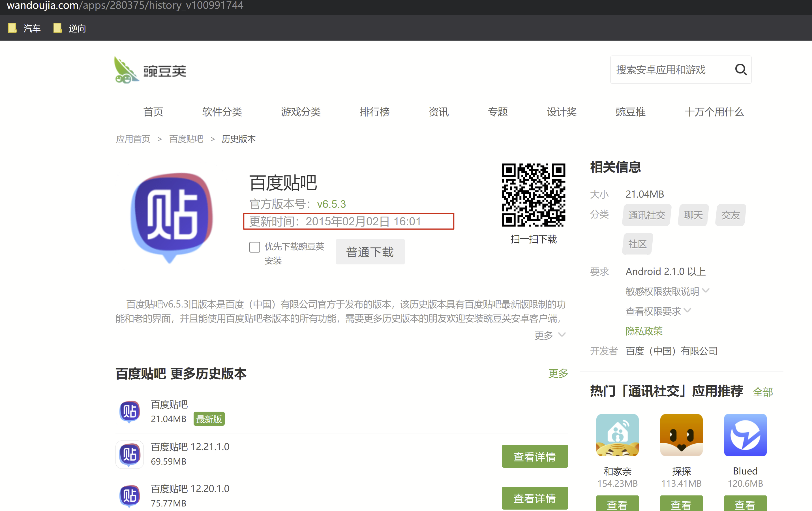Open the 专题 nav item
This screenshot has width=812, height=511.
coord(498,112)
